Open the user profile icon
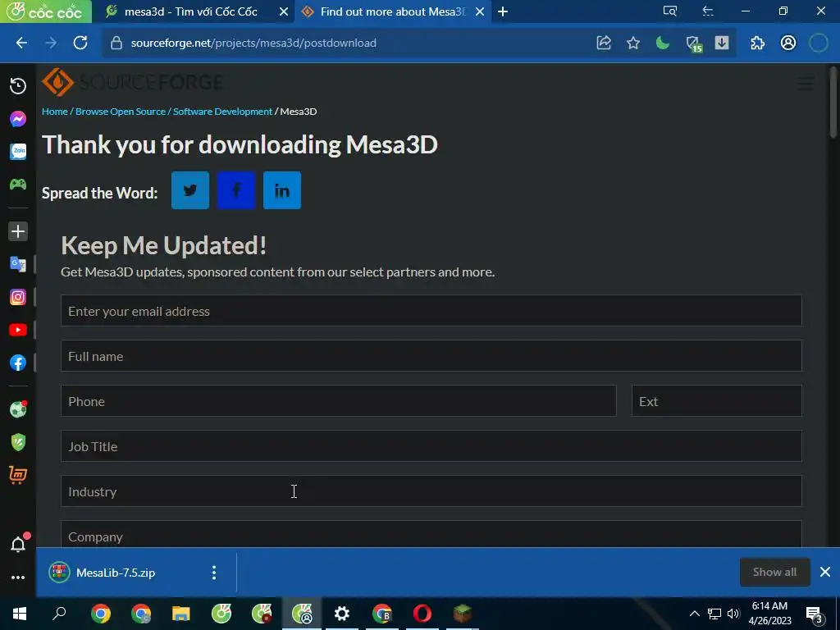The width and height of the screenshot is (840, 630). 788,43
